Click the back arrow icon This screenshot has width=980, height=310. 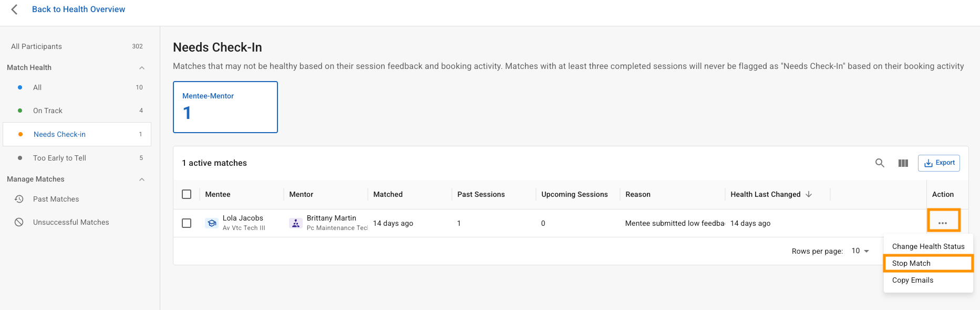click(x=14, y=9)
